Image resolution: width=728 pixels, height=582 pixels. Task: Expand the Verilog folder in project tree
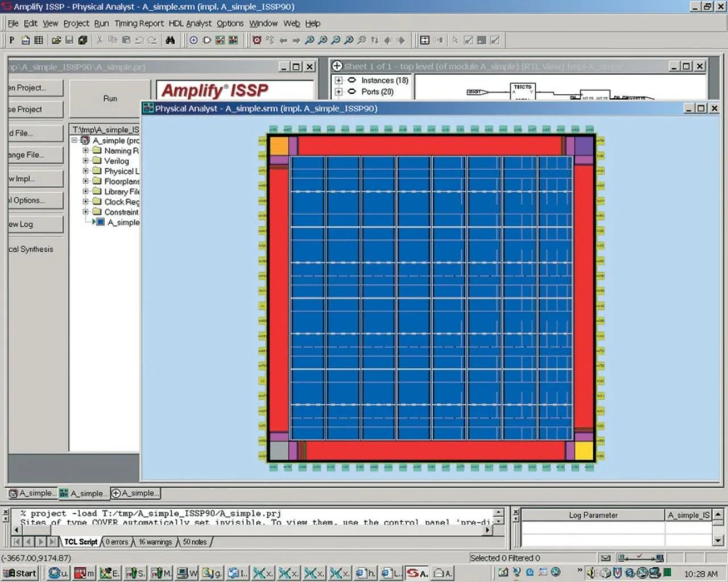tap(85, 161)
